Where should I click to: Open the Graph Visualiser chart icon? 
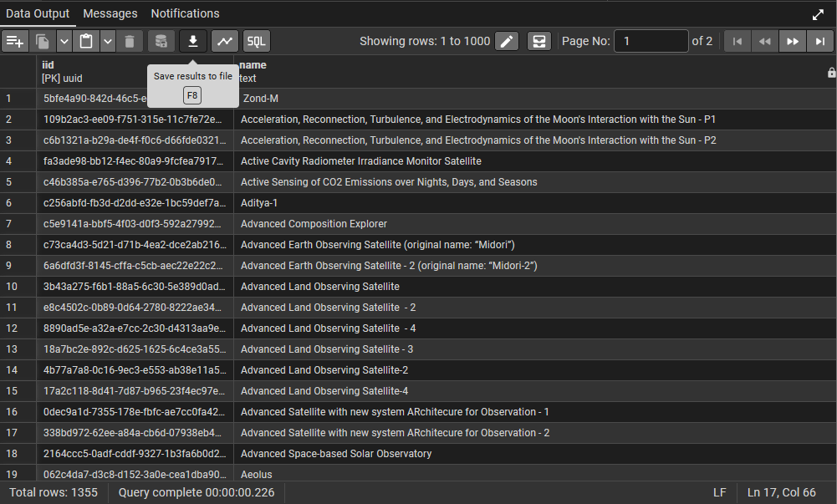(225, 41)
